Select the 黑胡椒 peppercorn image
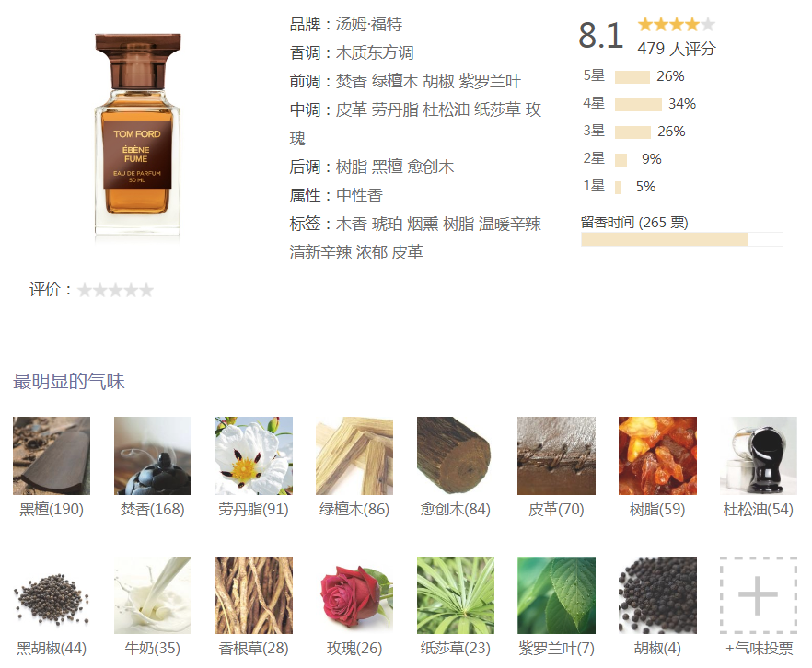812x668 pixels. [52, 595]
